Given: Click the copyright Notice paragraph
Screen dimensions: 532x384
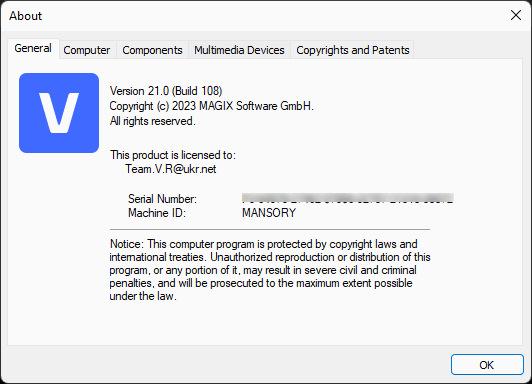Looking at the screenshot, I should tap(270, 270).
